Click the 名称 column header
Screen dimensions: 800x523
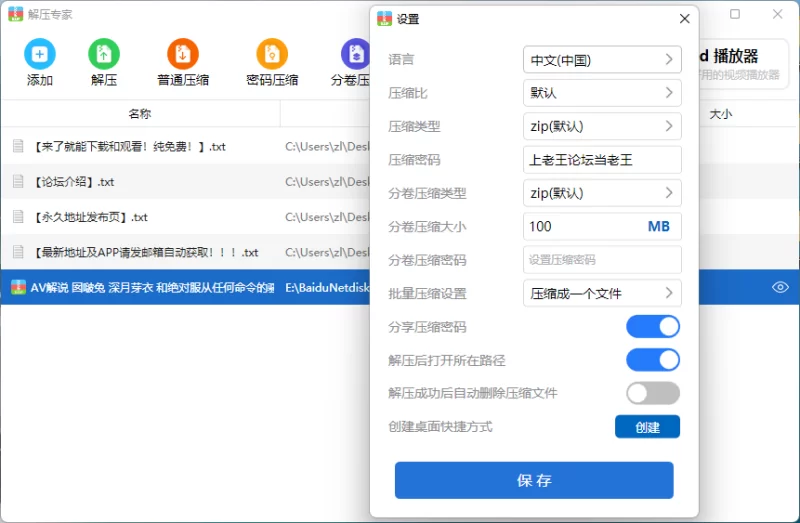pyautogui.click(x=140, y=113)
